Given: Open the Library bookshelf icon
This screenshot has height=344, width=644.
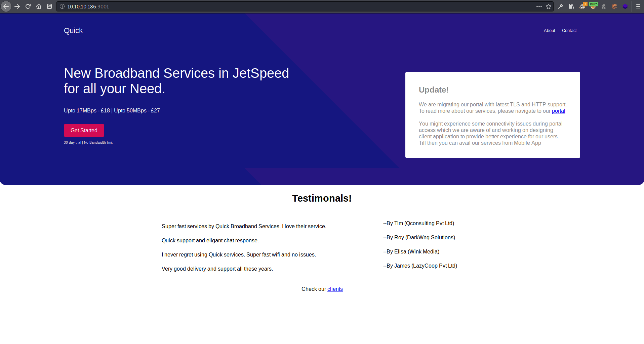Looking at the screenshot, I should pyautogui.click(x=571, y=6).
